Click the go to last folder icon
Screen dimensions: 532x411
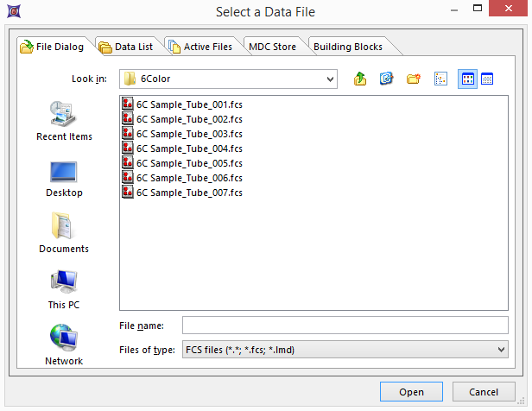pos(387,79)
